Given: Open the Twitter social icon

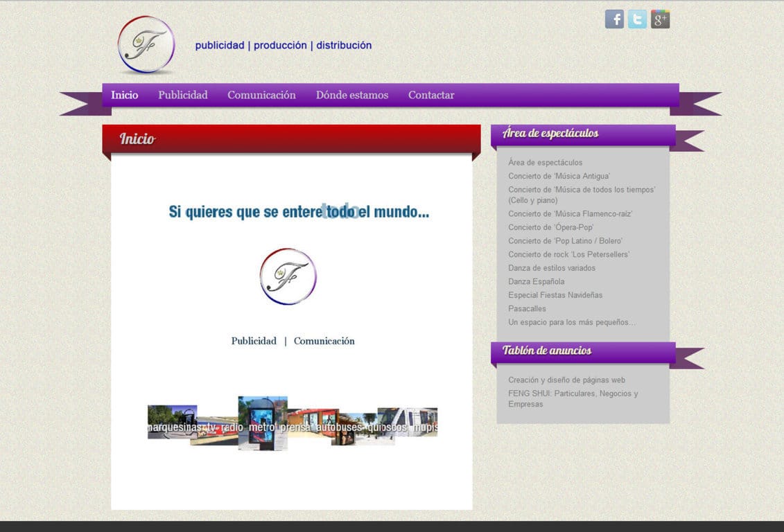Looking at the screenshot, I should coord(638,19).
